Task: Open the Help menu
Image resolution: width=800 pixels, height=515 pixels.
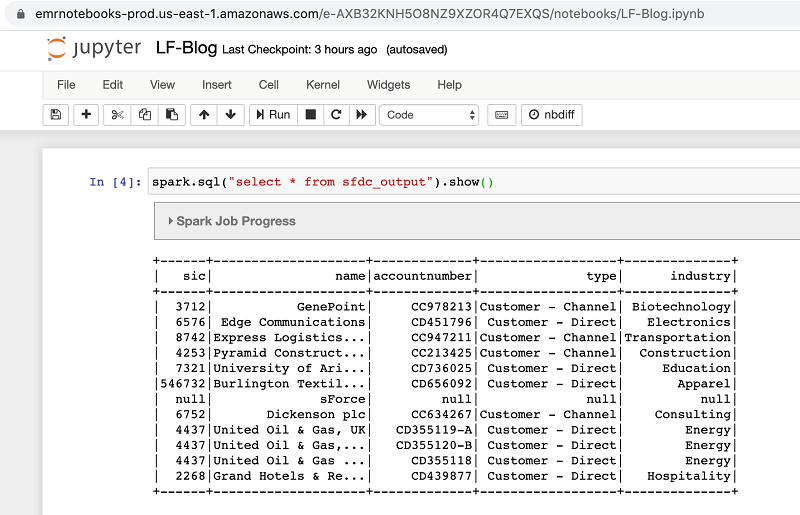Action: [x=449, y=85]
